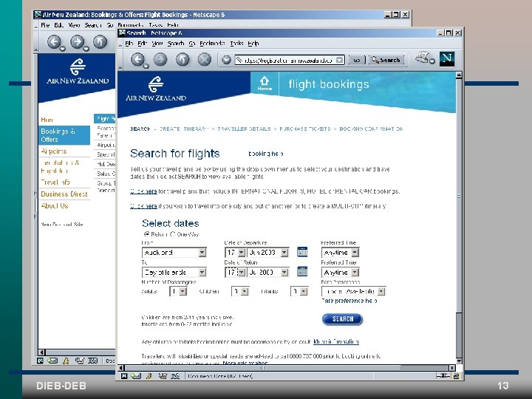532x399 pixels.
Task: Click Forward arrow in background Netscape window
Action: 78,42
